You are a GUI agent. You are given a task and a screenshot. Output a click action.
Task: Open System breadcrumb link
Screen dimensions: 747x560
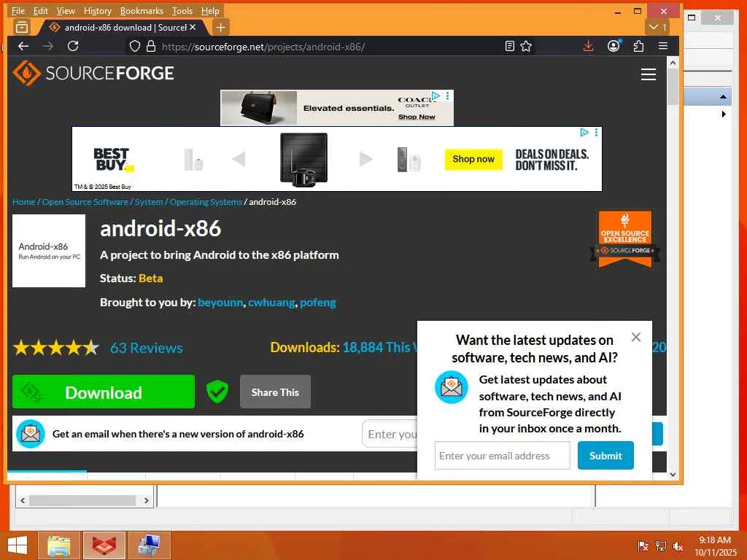[149, 202]
